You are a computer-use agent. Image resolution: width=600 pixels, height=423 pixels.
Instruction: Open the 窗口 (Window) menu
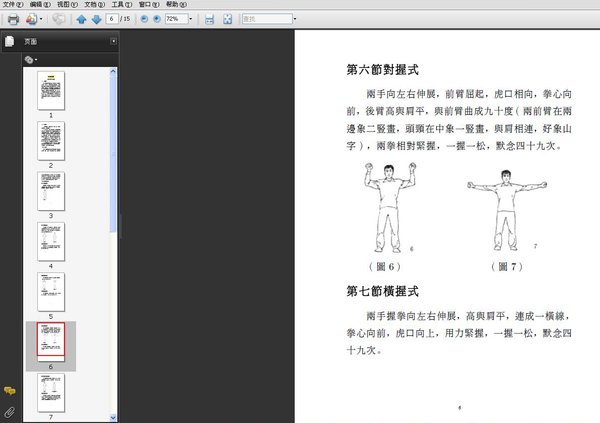[149, 5]
